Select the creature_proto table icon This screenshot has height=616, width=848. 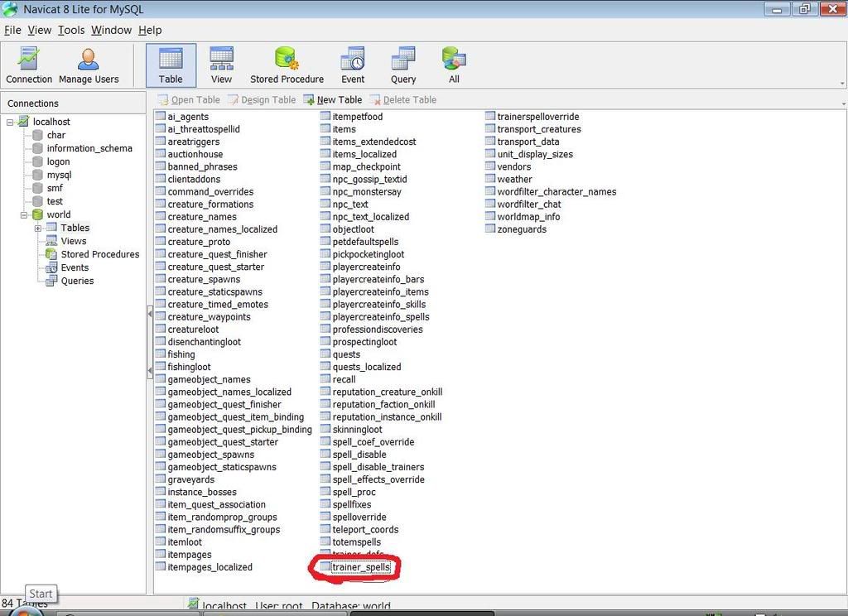click(160, 241)
